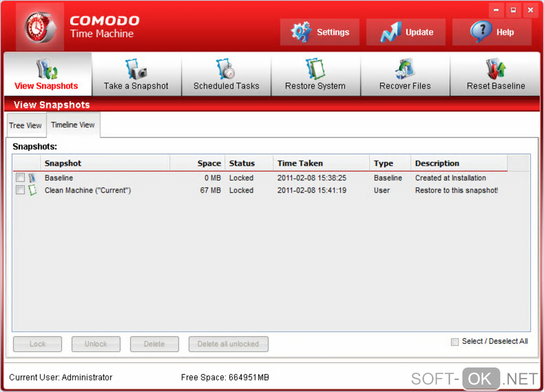The width and height of the screenshot is (544, 392).
Task: Click the Update button label
Action: tap(419, 32)
